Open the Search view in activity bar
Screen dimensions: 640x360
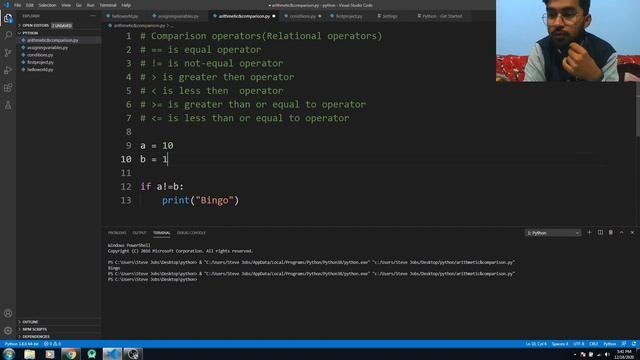(x=8, y=35)
